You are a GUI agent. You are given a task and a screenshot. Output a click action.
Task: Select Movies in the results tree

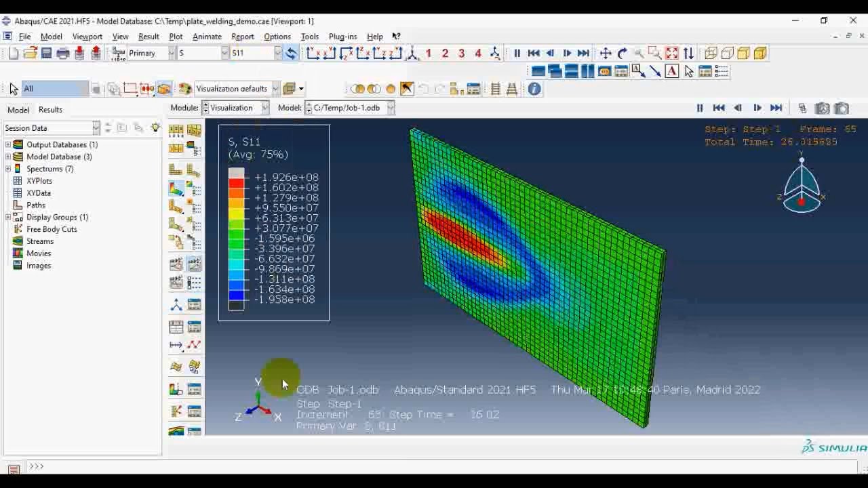[39, 253]
